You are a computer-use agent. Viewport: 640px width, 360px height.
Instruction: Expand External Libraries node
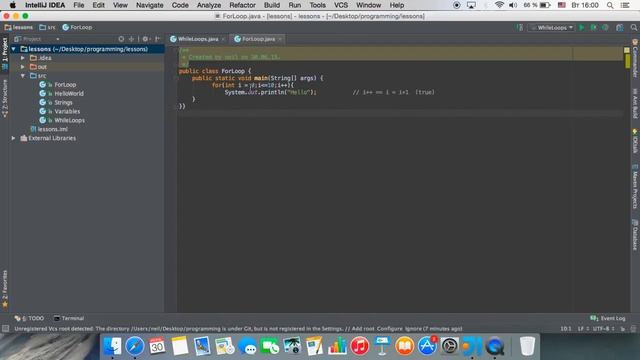coord(13,138)
